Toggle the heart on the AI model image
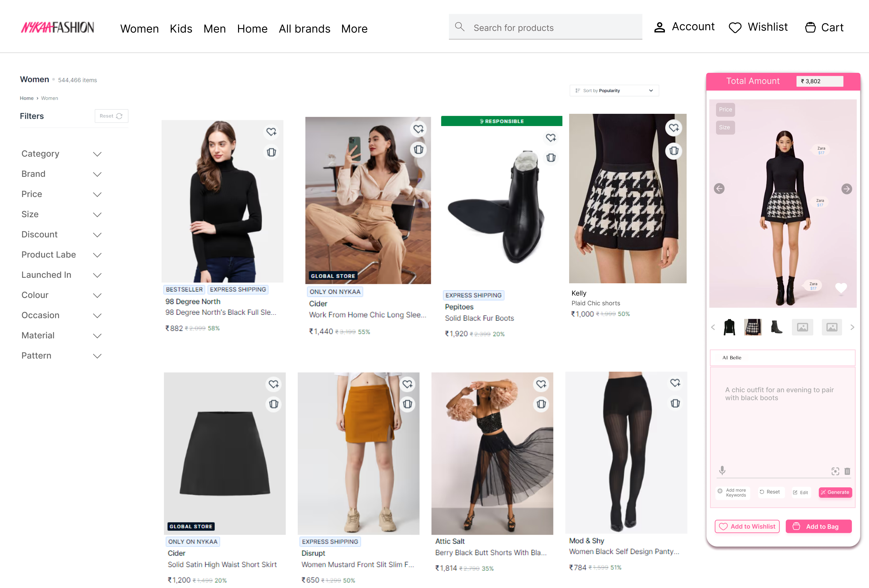The image size is (869, 588). (x=841, y=288)
